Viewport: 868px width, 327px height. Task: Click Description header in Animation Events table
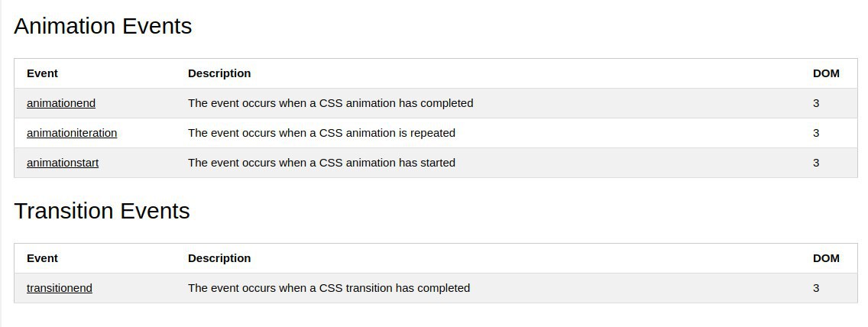pos(219,73)
